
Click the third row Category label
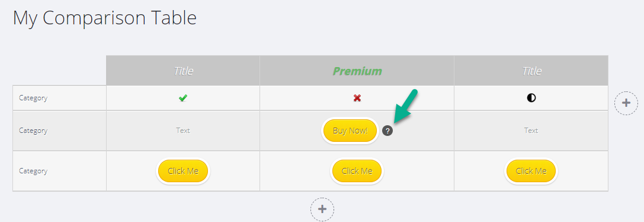click(x=33, y=171)
